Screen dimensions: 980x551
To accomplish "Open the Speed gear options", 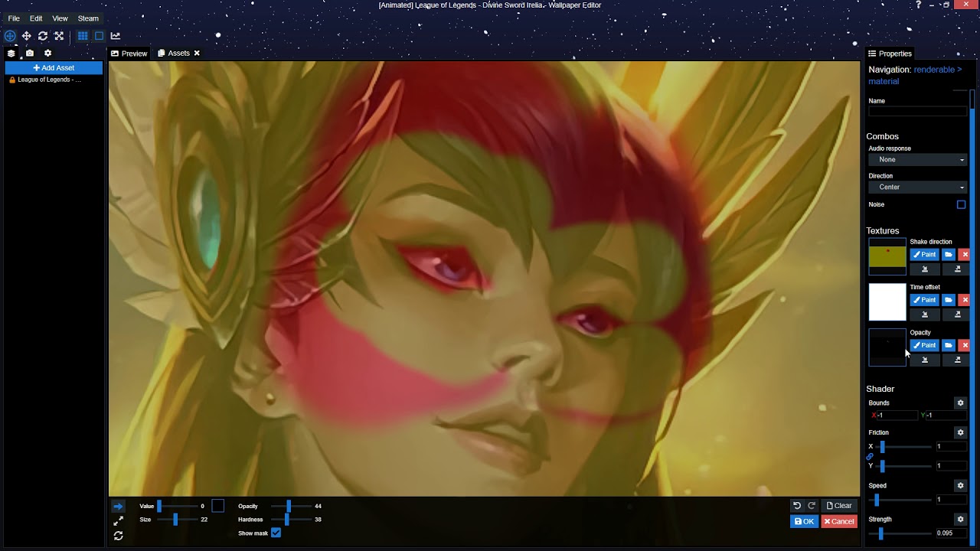I will (x=960, y=485).
